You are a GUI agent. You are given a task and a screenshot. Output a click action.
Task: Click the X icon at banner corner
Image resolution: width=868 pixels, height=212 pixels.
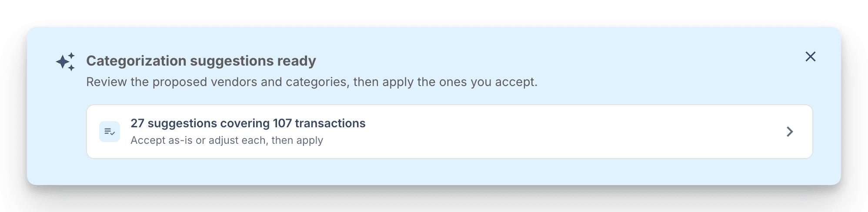pos(810,56)
